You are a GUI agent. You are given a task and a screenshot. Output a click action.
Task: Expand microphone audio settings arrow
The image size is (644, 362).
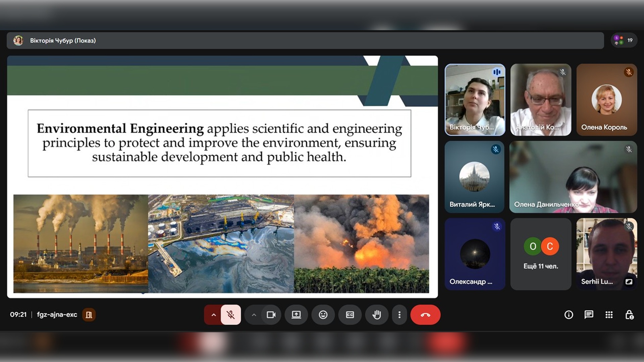click(213, 315)
